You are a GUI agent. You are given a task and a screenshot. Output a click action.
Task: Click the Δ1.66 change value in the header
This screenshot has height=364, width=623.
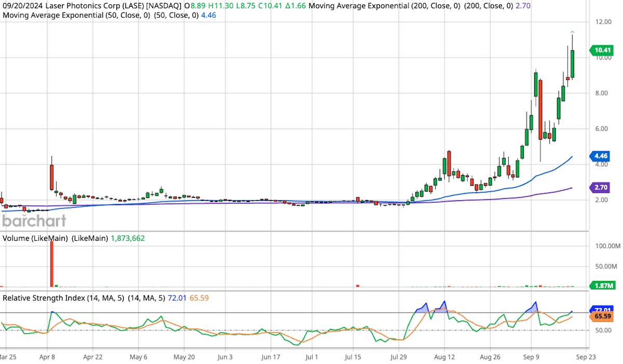[296, 5]
